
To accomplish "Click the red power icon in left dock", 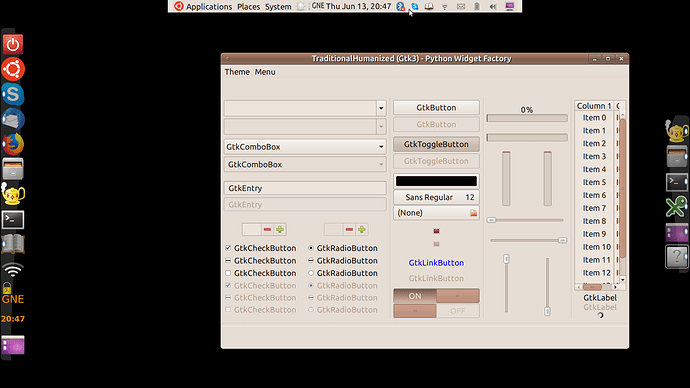I will pyautogui.click(x=13, y=44).
